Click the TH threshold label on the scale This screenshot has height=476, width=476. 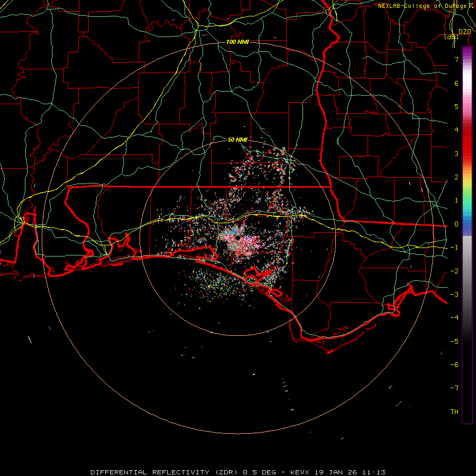[x=454, y=412]
